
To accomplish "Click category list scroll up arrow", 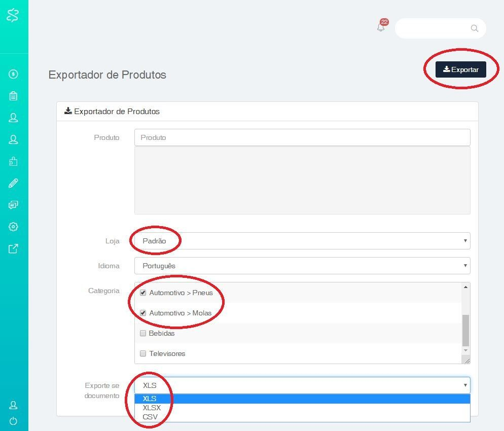I will point(466,286).
